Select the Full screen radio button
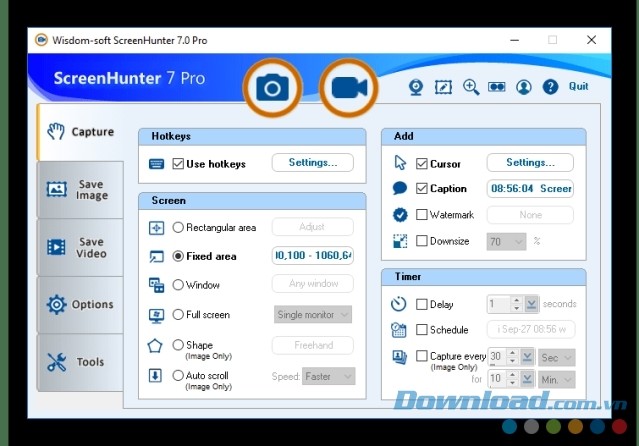The height and width of the screenshot is (446, 639). 178,314
